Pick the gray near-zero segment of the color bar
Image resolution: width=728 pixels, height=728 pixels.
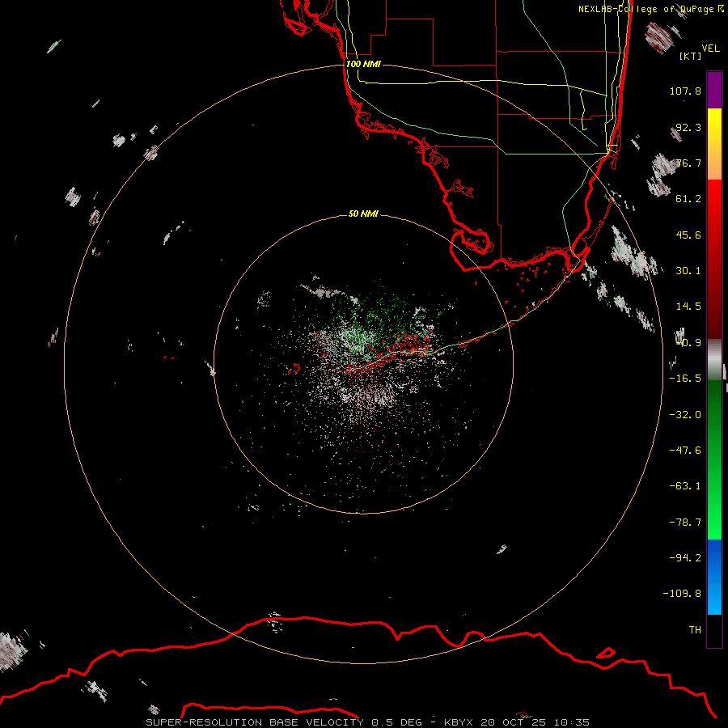tap(714, 359)
